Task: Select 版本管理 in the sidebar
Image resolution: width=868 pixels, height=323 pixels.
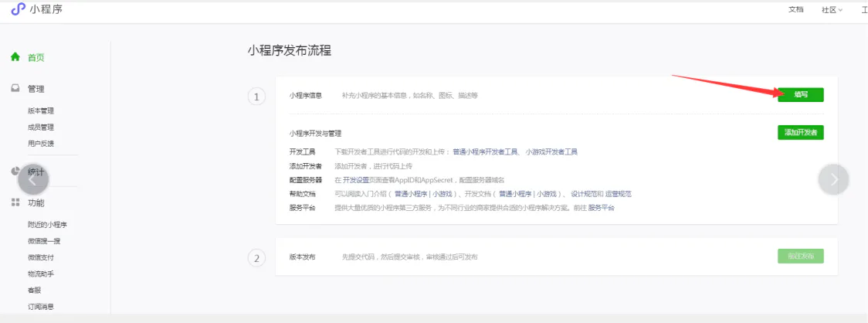Action: (41, 110)
